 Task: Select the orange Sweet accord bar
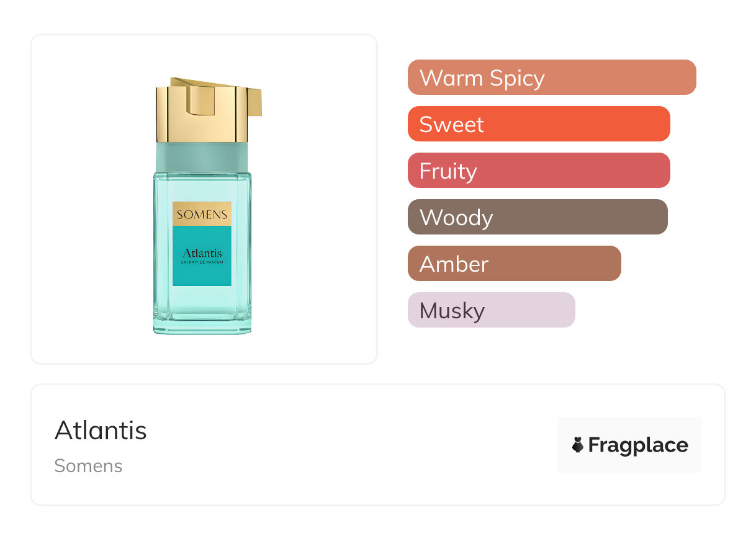[538, 124]
